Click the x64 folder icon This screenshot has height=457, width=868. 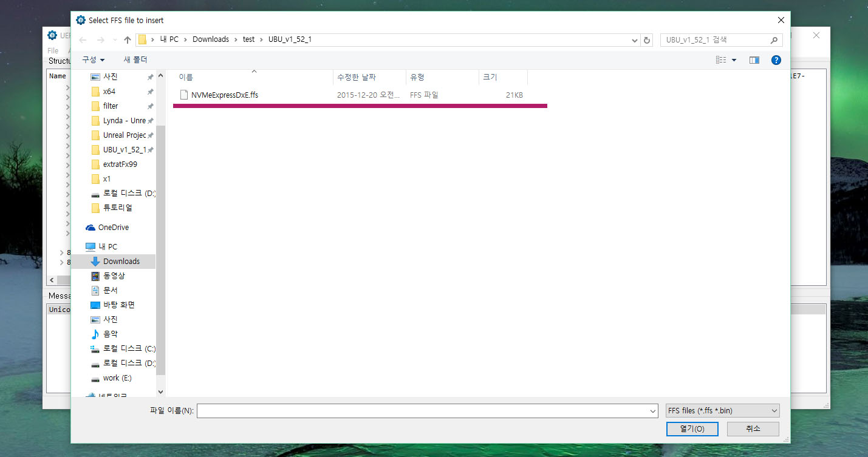point(95,91)
